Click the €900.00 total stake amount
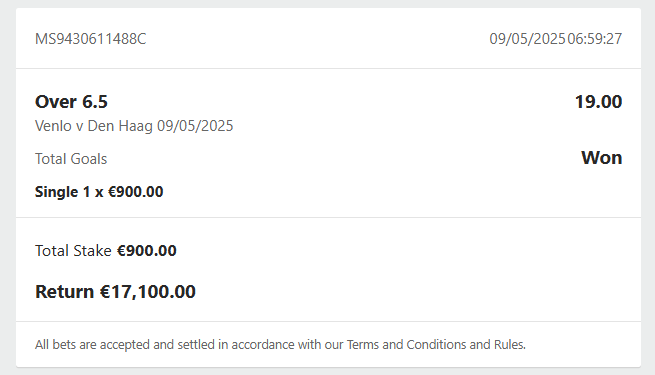The height and width of the screenshot is (375, 655). click(x=147, y=251)
